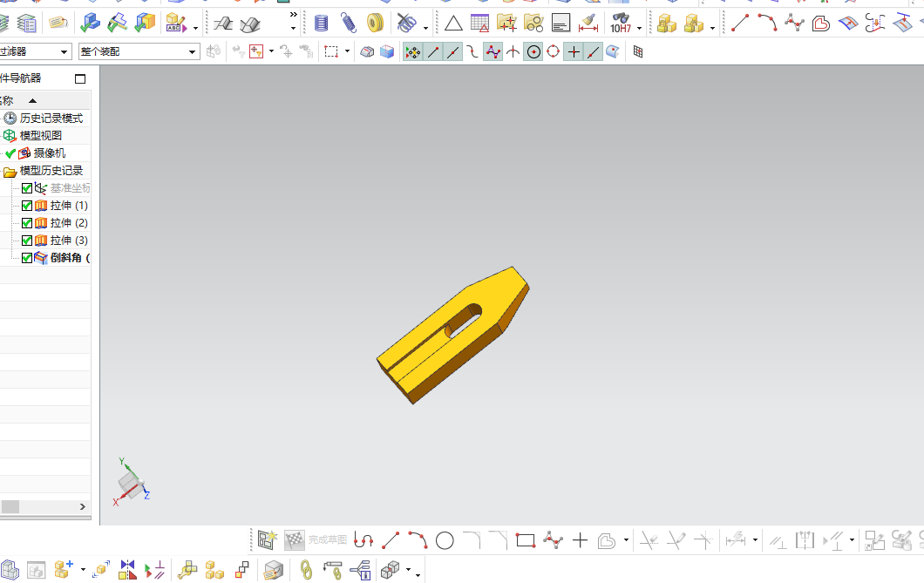This screenshot has height=583, width=924.
Task: Toggle snap to existing point plus option
Action: [574, 51]
